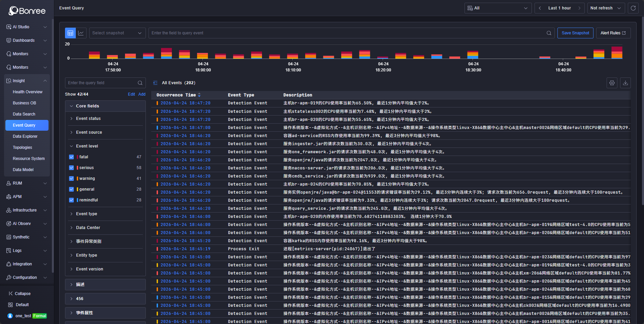Click the Add fields link
The width and height of the screenshot is (644, 324).
[142, 94]
